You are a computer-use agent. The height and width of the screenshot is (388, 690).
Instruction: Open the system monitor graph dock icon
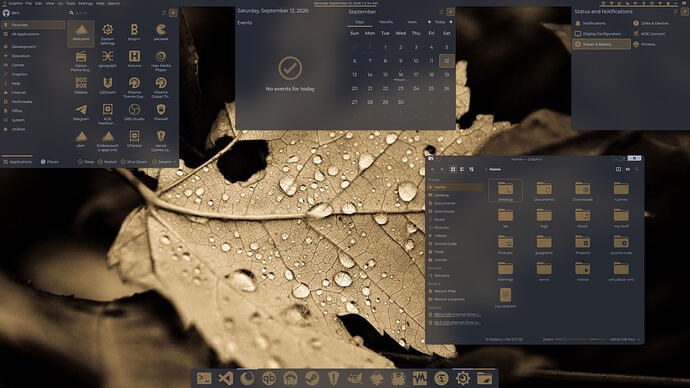pyautogui.click(x=419, y=378)
